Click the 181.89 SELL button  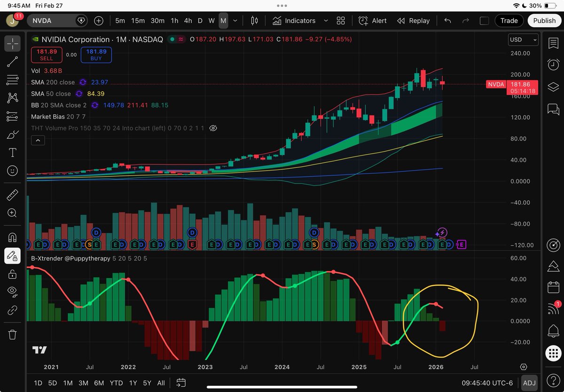(47, 55)
